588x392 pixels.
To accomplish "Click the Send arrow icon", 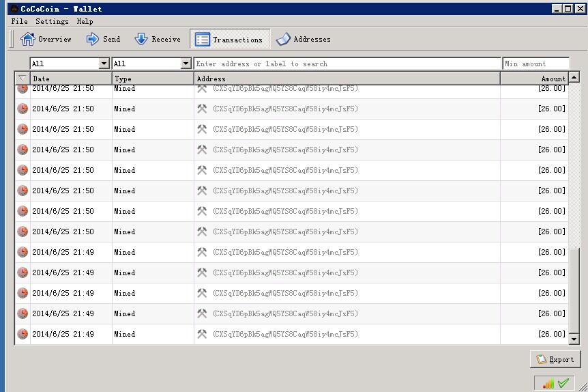I will pos(92,39).
